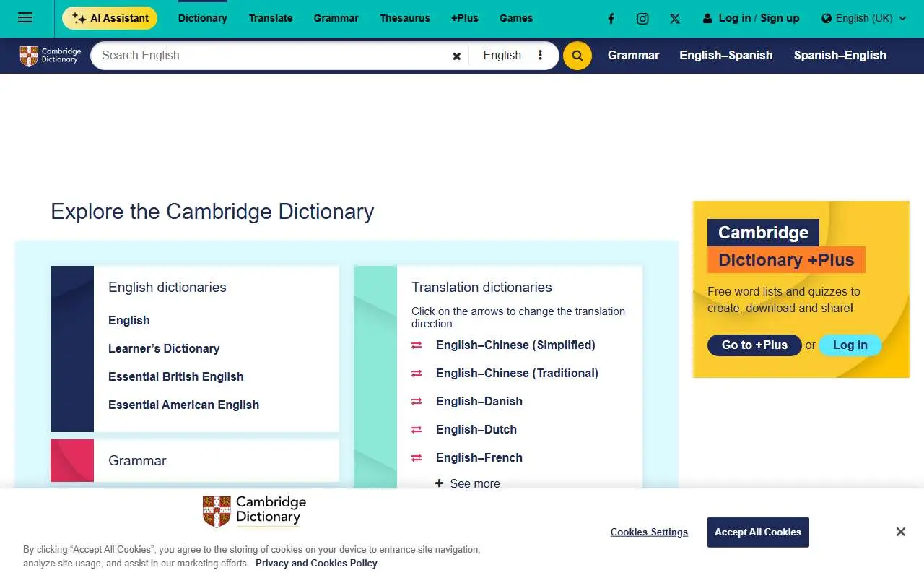Click Log in / Sign up
The height and width of the screenshot is (578, 924).
pyautogui.click(x=751, y=18)
